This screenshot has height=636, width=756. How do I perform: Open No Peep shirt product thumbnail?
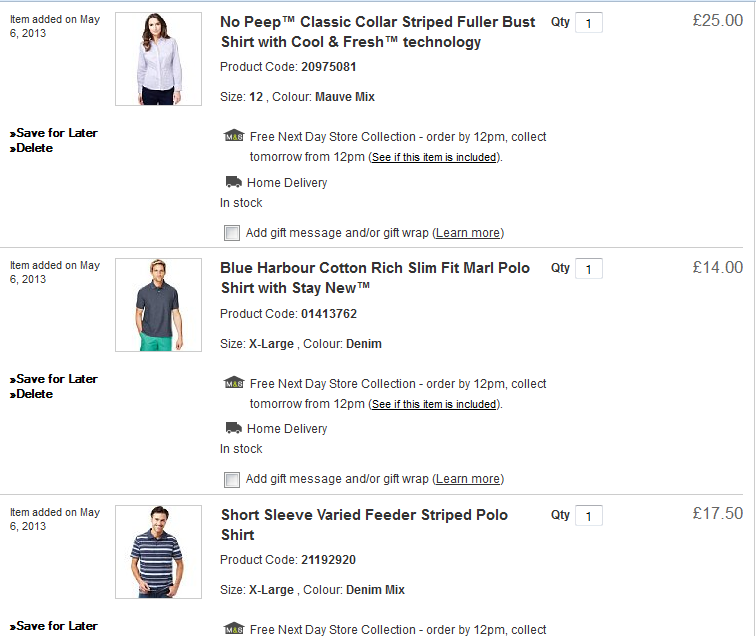pos(158,59)
